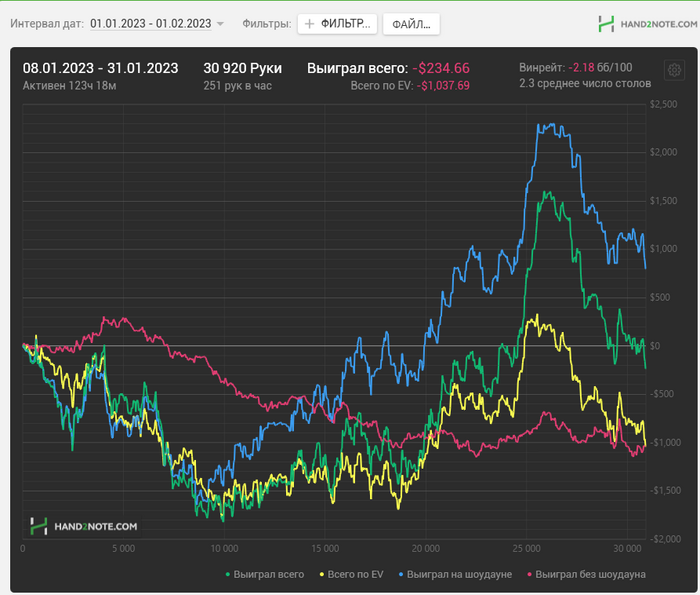Image resolution: width=700 pixels, height=595 pixels.
Task: Click the Активен 123ч 18м text
Action: [x=70, y=86]
